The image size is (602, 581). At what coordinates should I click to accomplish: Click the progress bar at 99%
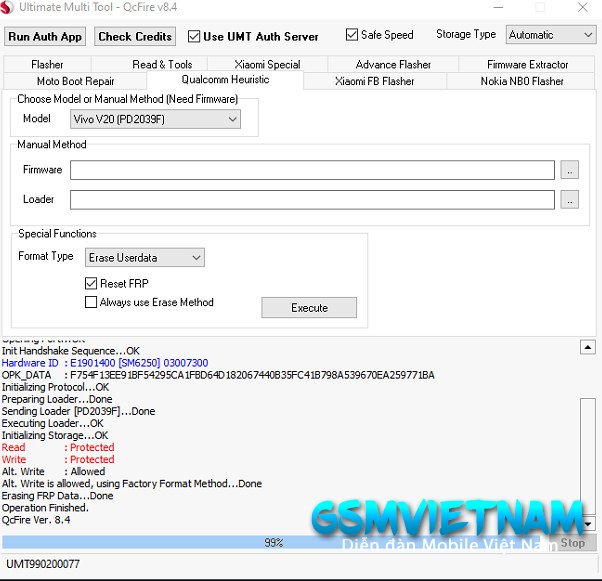[x=273, y=542]
